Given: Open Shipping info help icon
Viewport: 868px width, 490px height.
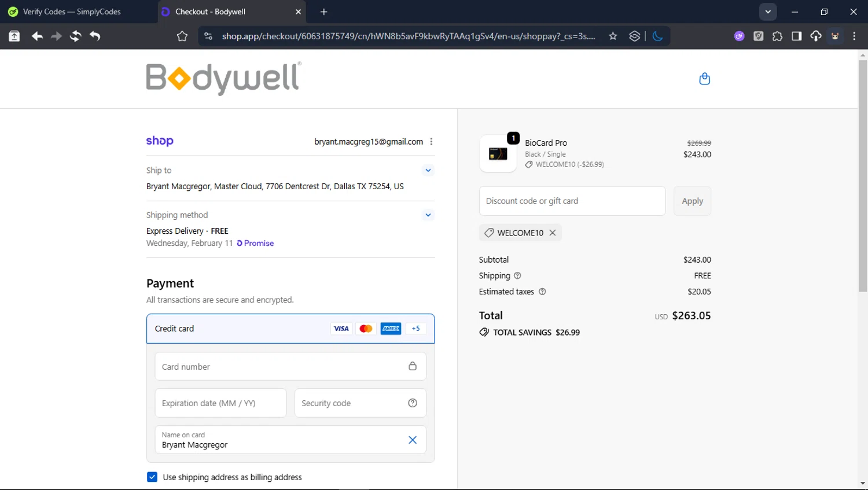Looking at the screenshot, I should [517, 276].
